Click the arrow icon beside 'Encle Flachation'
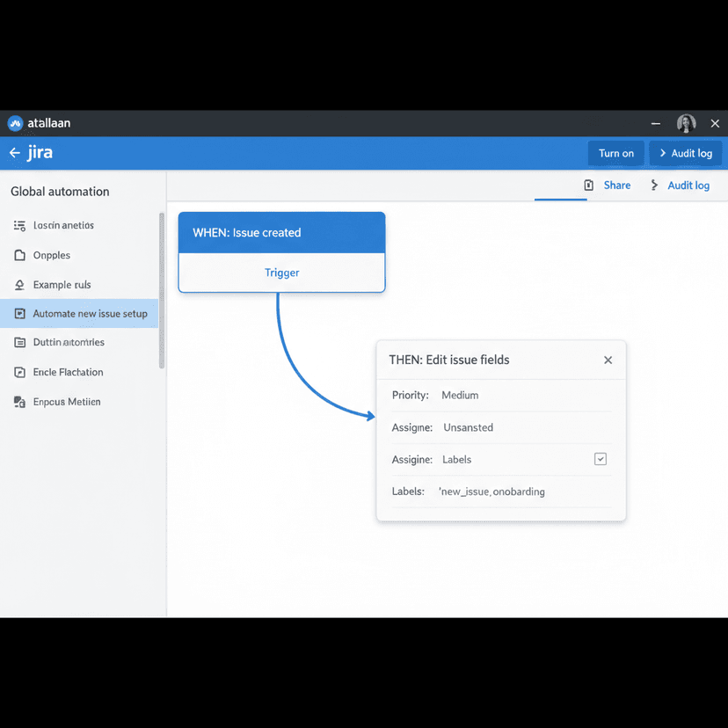728x728 pixels. (20, 372)
